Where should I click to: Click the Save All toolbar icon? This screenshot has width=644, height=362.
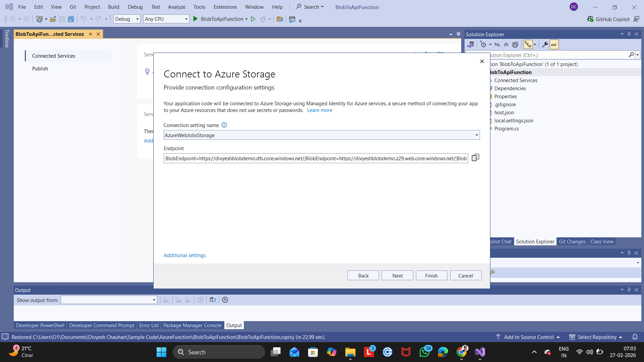point(71,19)
